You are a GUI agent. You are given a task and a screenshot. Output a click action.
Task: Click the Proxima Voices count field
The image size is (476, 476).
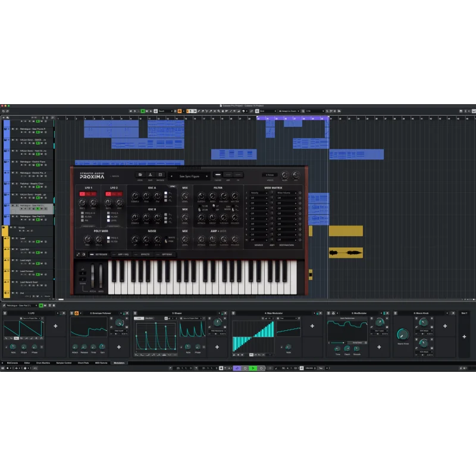coord(270,175)
